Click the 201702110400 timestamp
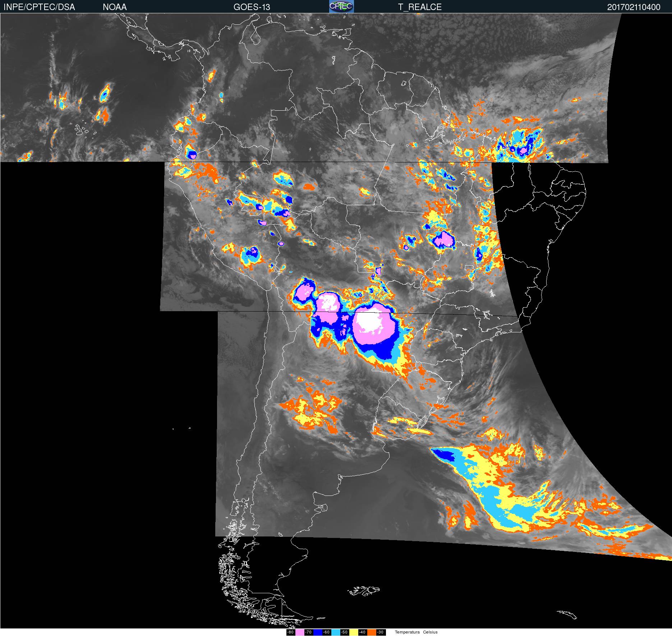 click(634, 7)
